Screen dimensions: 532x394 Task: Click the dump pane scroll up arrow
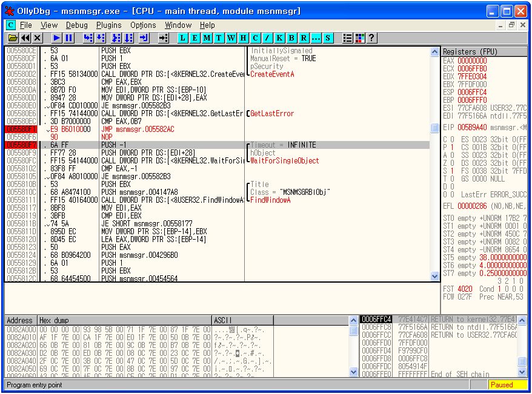(x=353, y=320)
